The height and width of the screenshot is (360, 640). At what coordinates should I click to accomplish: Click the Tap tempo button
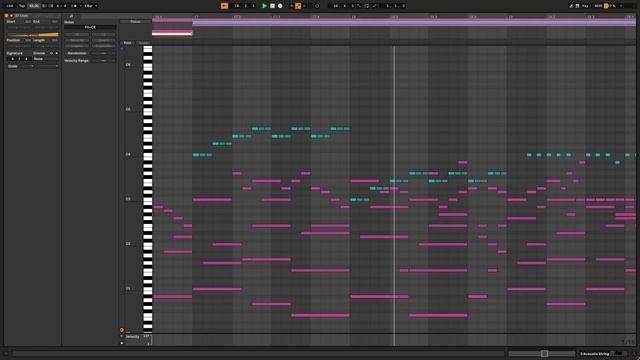click(22, 6)
